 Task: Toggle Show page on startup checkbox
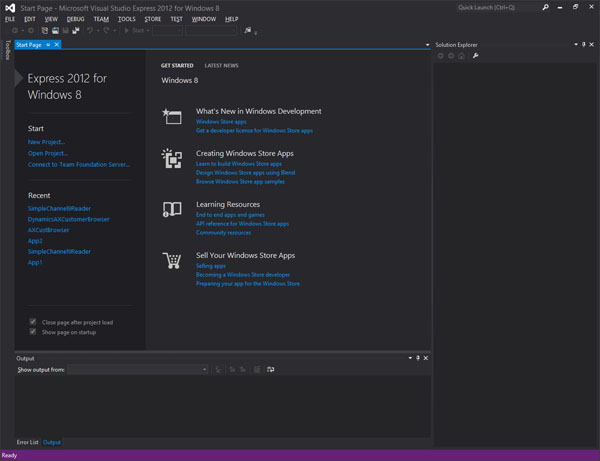33,332
